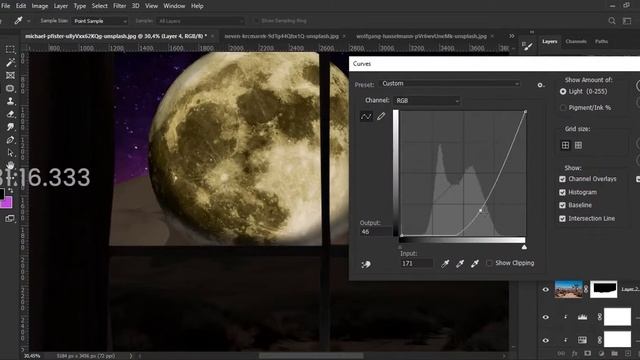The height and width of the screenshot is (360, 640).
Task: Select the Hand tool
Action: (10, 165)
